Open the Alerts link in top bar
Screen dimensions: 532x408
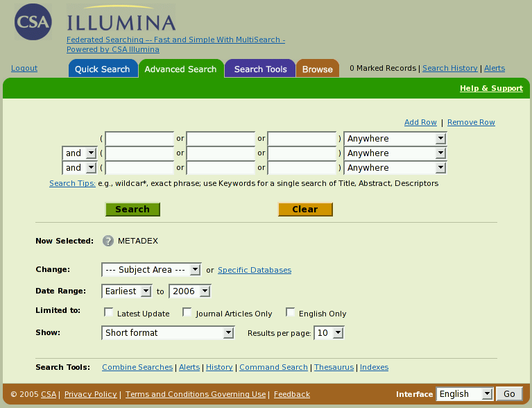495,68
